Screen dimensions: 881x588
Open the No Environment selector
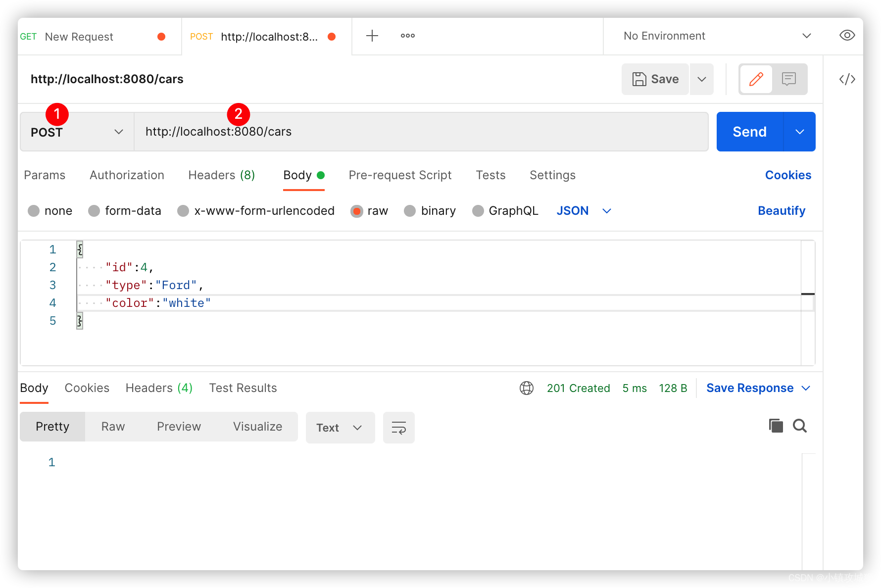click(x=717, y=36)
